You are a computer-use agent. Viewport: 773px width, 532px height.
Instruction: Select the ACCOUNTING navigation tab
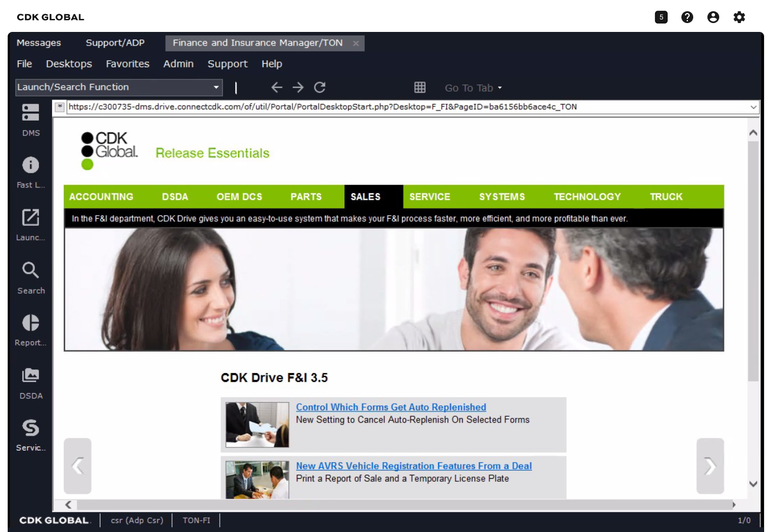coord(101,197)
